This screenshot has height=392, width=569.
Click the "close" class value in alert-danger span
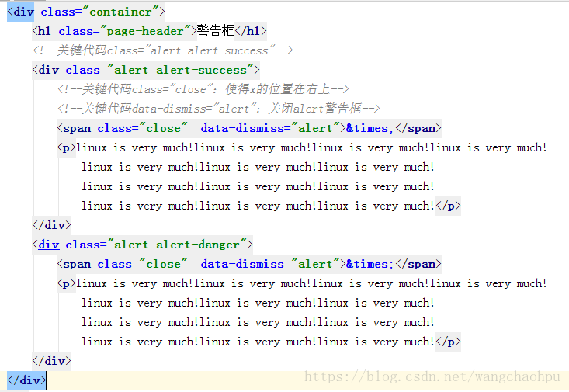coord(164,264)
